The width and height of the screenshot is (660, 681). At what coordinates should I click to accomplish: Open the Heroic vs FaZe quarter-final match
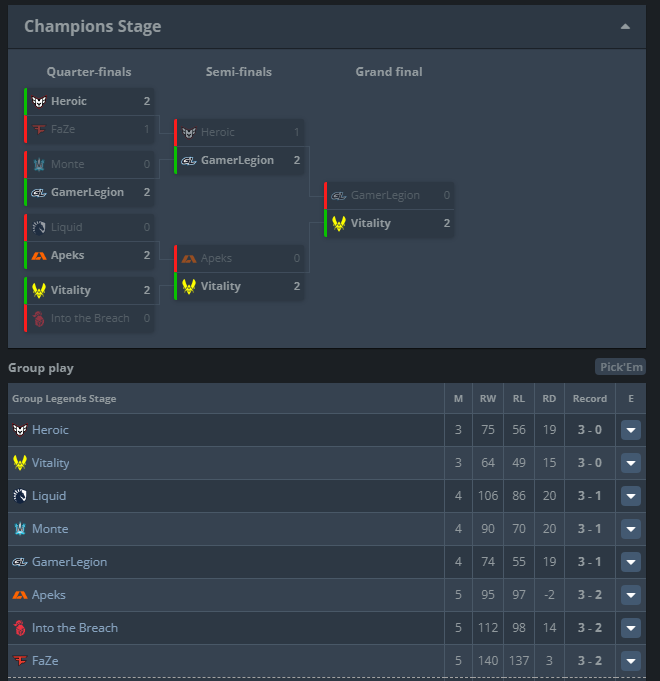click(x=90, y=115)
